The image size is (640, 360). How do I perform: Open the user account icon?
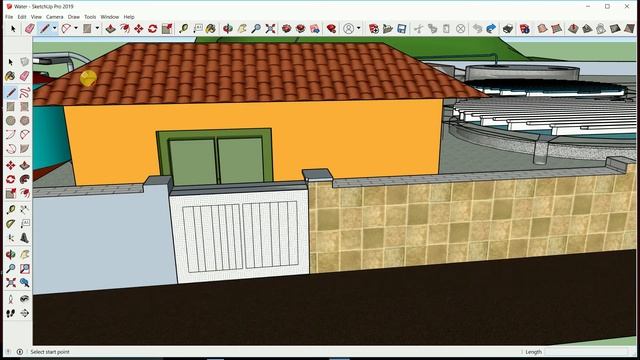tap(348, 29)
